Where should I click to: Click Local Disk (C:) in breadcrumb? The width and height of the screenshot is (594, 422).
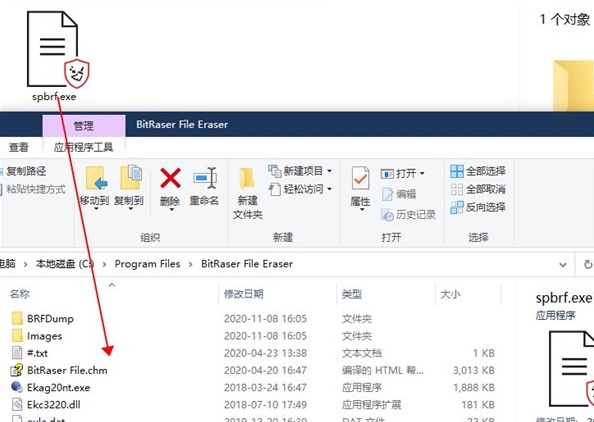coord(64,264)
